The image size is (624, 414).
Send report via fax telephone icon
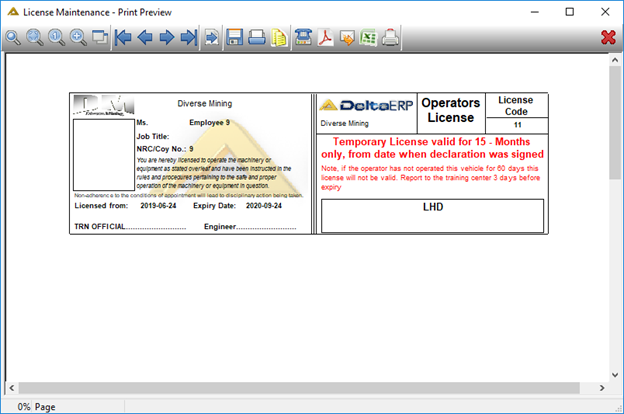[304, 37]
